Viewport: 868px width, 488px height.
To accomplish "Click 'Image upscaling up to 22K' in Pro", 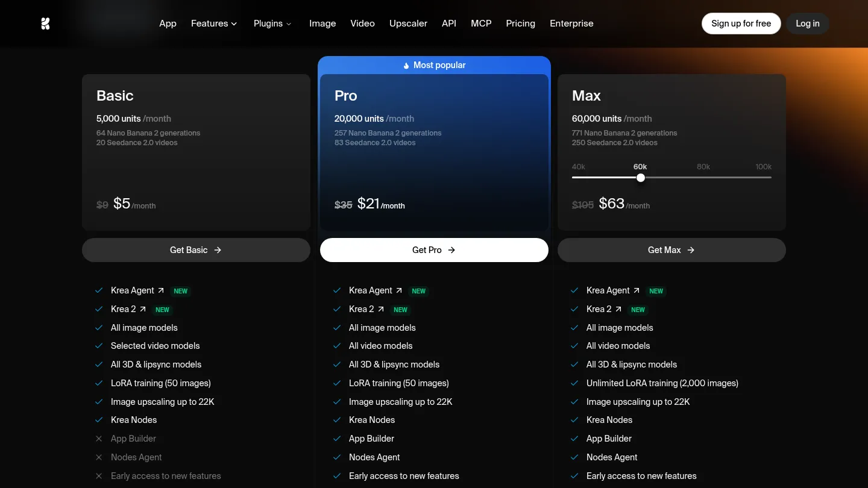I will (401, 402).
